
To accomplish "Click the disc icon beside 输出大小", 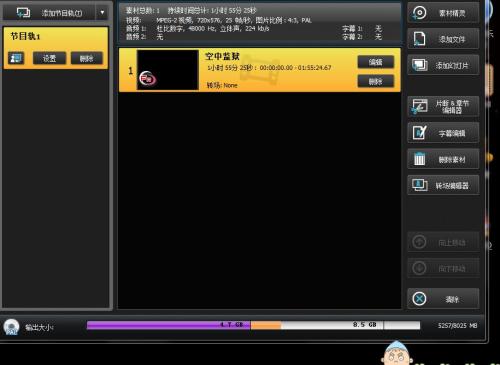I will click(11, 327).
